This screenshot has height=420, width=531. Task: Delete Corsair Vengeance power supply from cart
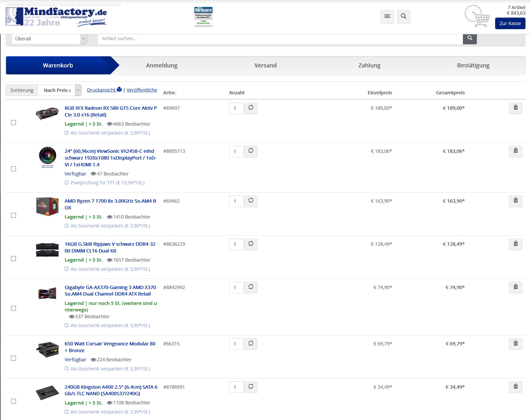pos(516,343)
